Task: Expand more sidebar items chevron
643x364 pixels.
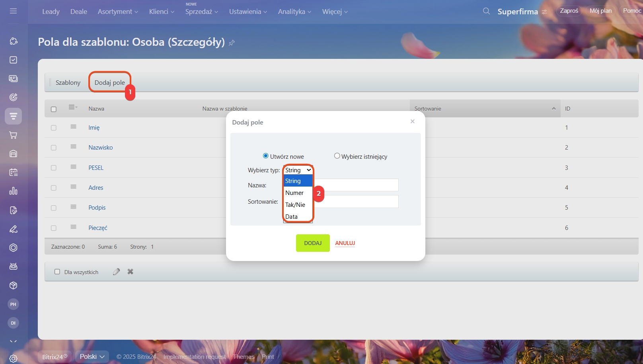Action: pyautogui.click(x=13, y=341)
